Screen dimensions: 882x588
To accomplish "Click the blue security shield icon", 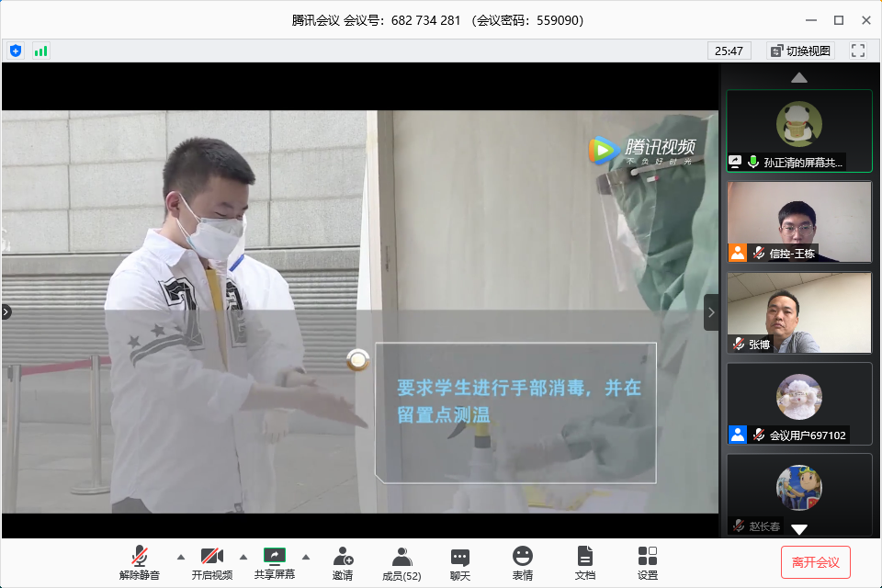I will (16, 51).
